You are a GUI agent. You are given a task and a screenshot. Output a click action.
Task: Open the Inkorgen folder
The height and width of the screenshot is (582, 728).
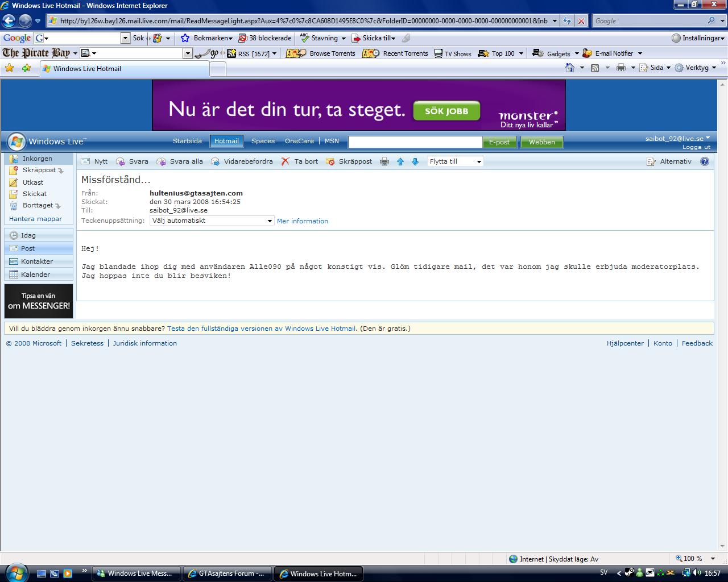coord(38,159)
